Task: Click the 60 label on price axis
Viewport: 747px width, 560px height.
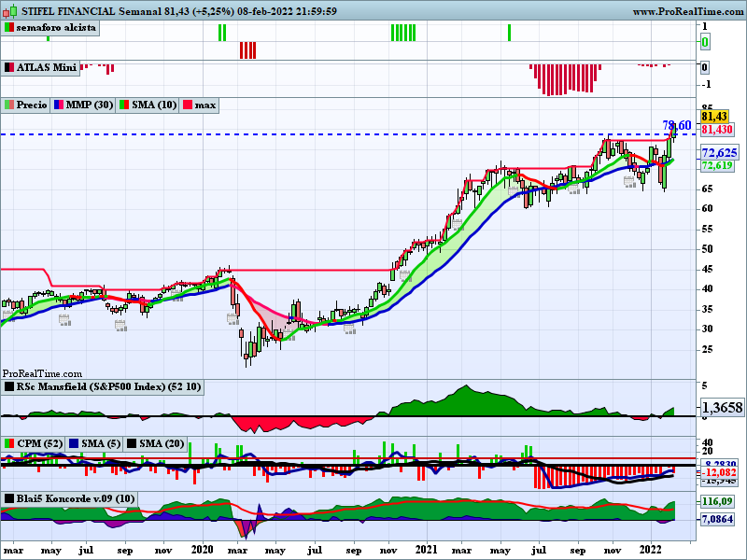Action: tap(707, 208)
